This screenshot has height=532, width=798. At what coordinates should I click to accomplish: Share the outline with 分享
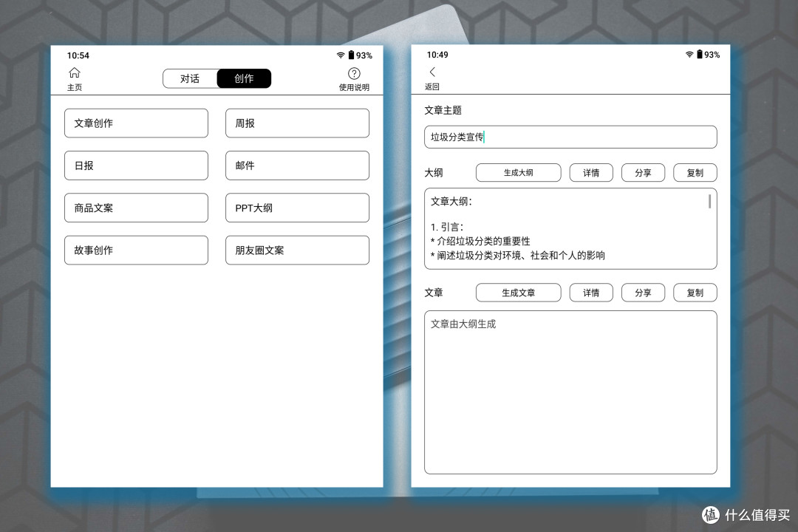(644, 173)
